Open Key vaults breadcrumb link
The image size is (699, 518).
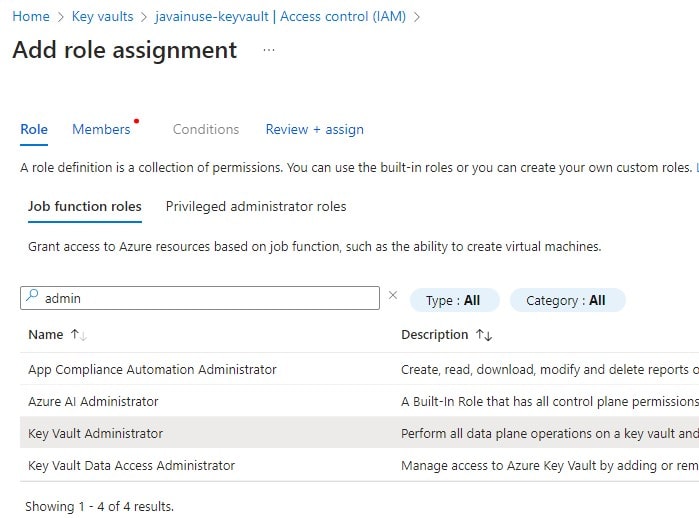[x=103, y=16]
